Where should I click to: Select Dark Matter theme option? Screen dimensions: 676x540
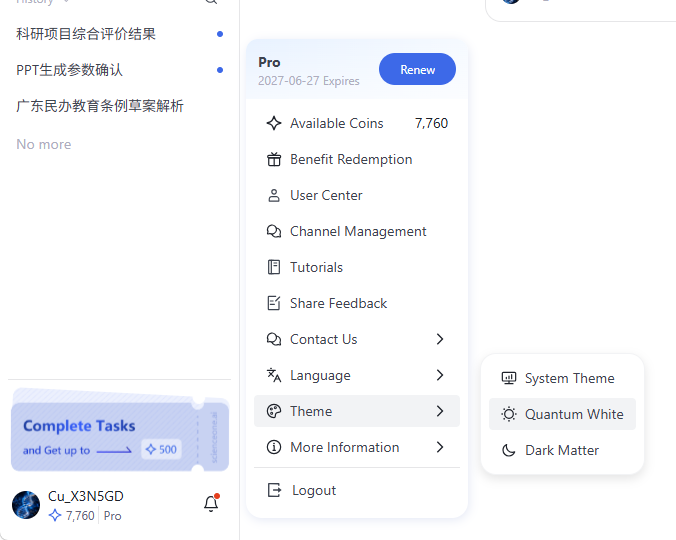point(562,450)
